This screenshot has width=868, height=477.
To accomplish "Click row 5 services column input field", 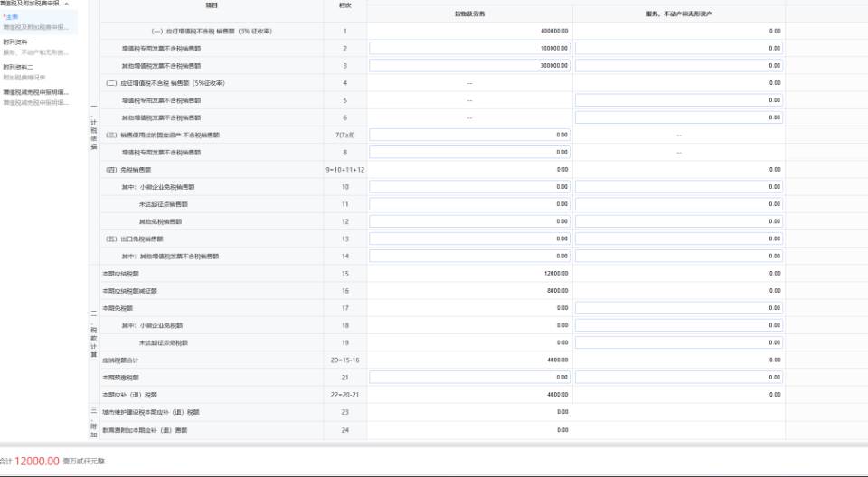I will click(679, 100).
